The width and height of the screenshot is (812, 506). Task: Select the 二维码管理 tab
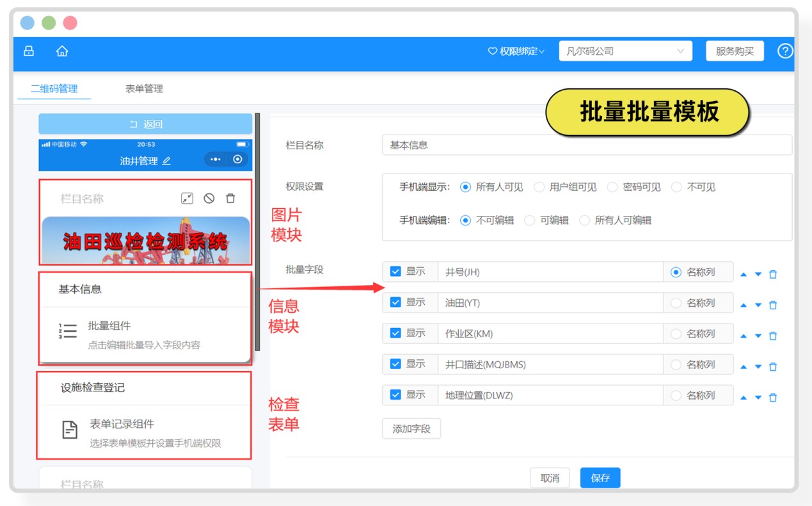pos(54,89)
